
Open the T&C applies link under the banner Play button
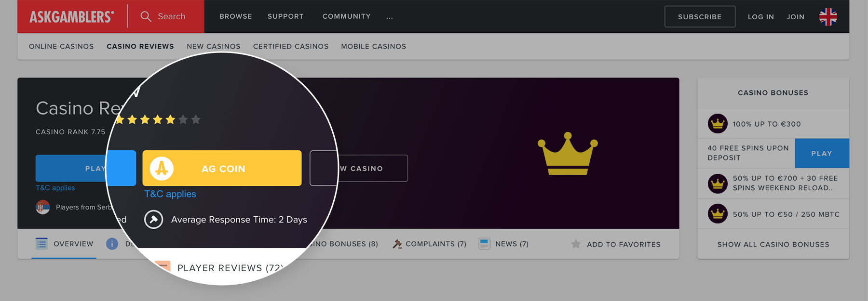tap(55, 188)
